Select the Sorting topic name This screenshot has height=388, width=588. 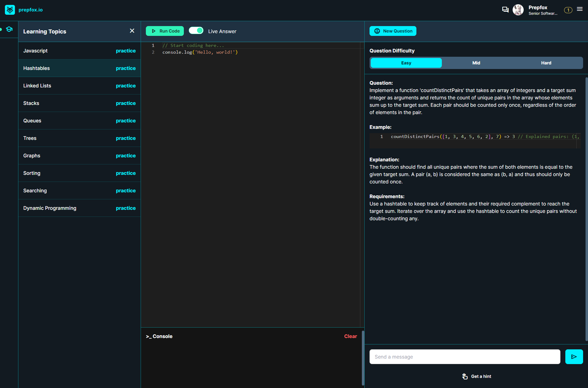(x=32, y=173)
